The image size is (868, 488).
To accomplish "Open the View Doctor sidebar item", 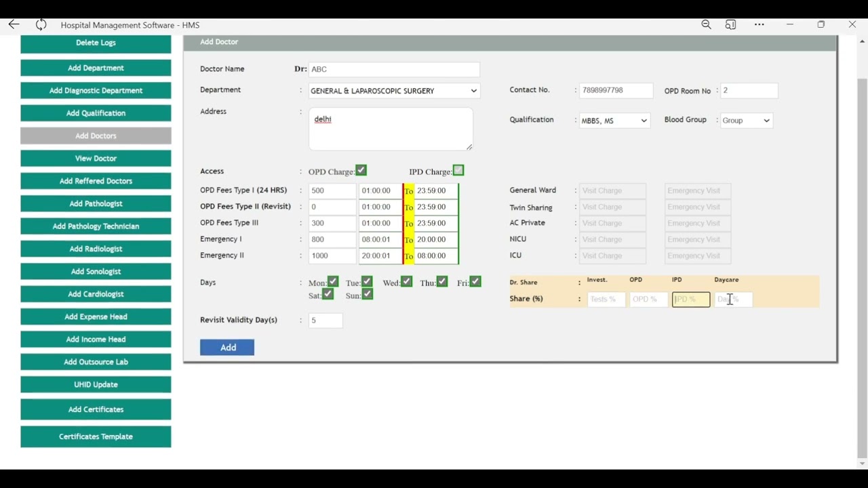I will click(96, 159).
